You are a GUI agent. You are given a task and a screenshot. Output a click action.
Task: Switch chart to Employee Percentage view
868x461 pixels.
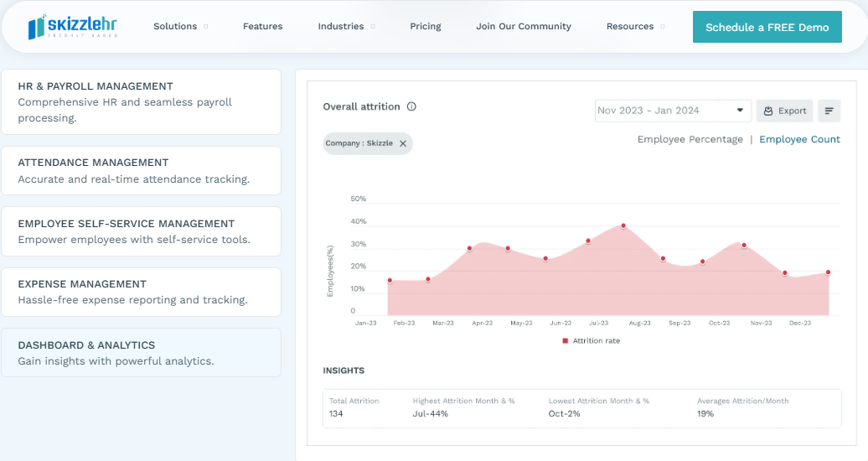(690, 139)
